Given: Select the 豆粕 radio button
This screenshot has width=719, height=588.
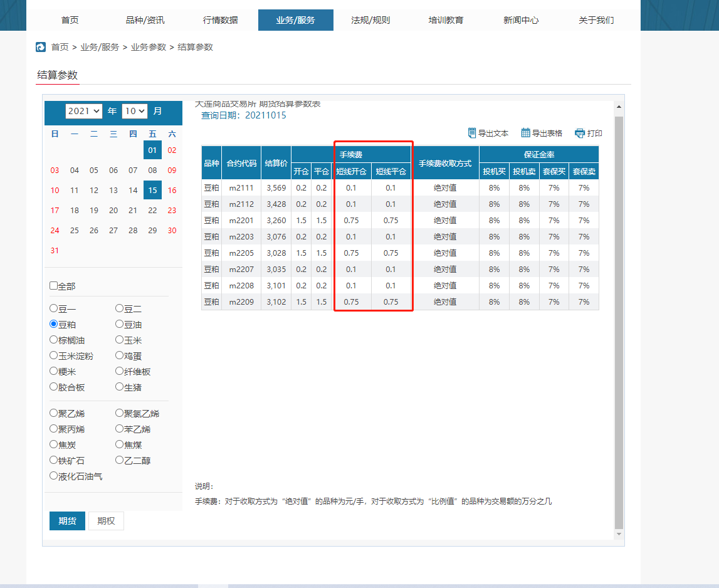Looking at the screenshot, I should click(x=53, y=324).
